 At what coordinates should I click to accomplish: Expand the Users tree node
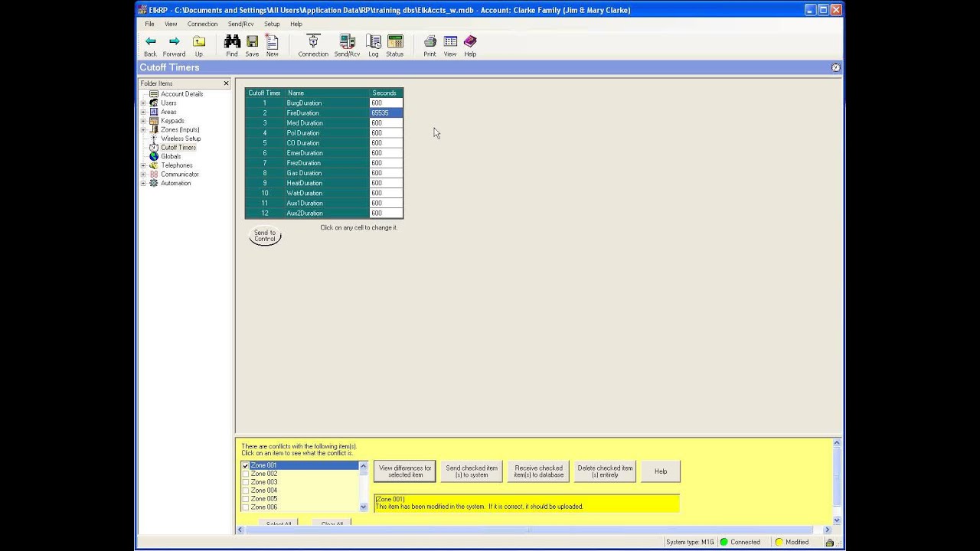click(x=143, y=103)
